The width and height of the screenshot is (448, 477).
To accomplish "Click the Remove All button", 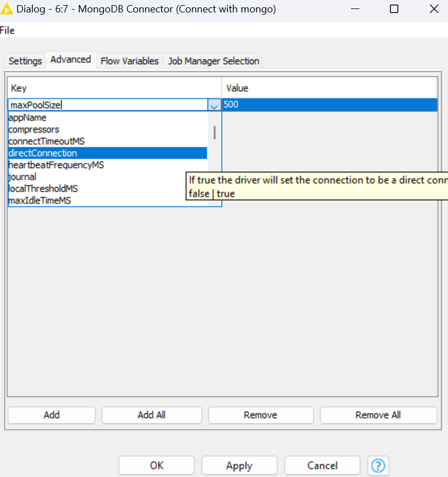I will pyautogui.click(x=379, y=415).
